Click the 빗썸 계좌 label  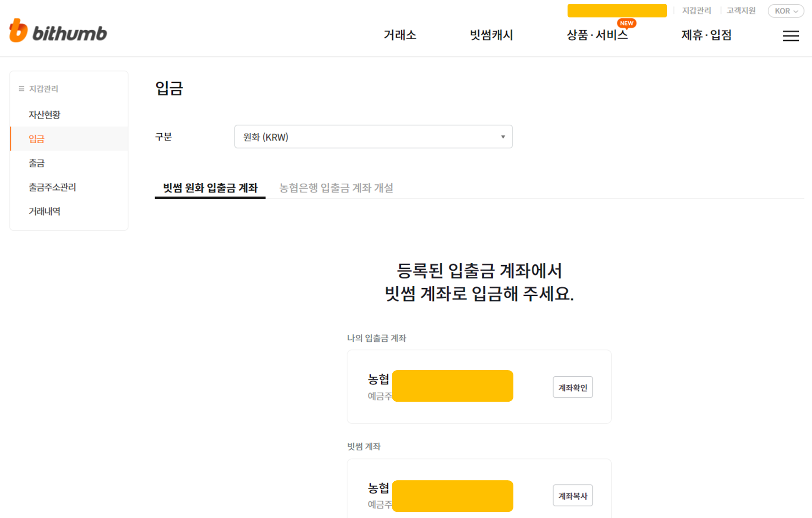tap(364, 446)
